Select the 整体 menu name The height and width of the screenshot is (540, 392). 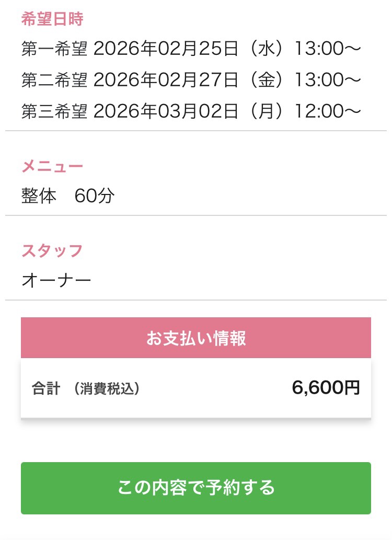(39, 196)
